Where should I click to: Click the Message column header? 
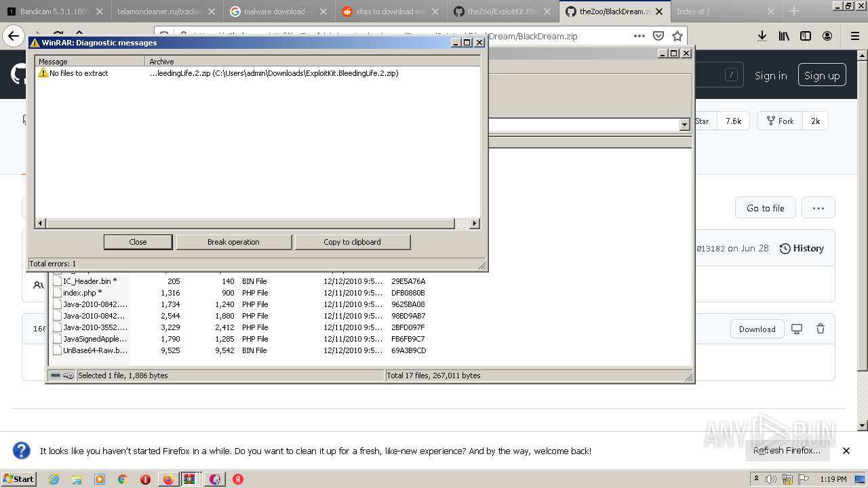coord(90,62)
